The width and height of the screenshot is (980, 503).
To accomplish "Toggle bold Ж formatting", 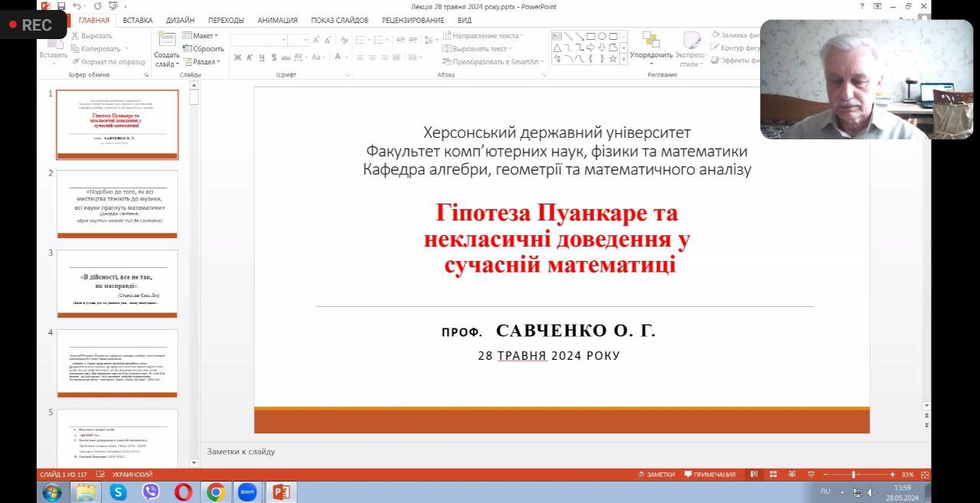I will point(237,57).
